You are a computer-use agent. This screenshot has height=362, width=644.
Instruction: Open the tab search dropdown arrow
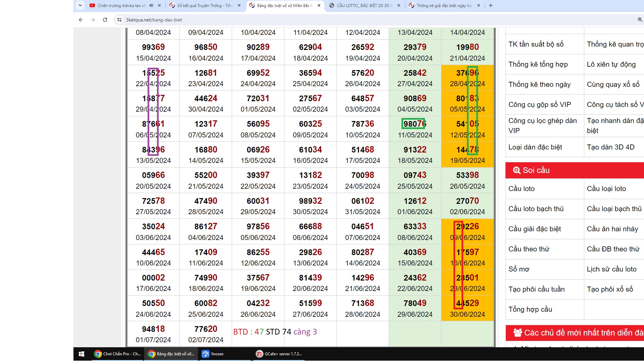tap(80, 5)
